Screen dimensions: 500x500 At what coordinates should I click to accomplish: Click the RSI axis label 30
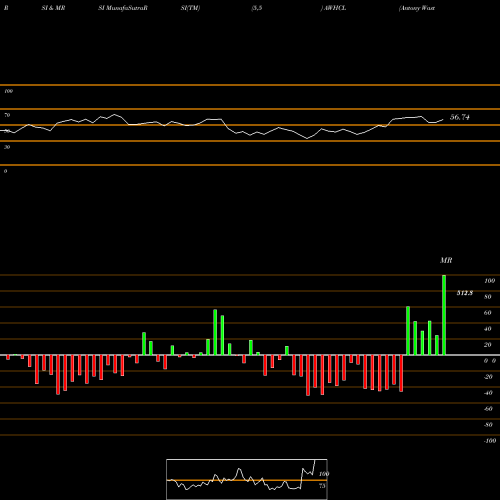point(7,147)
